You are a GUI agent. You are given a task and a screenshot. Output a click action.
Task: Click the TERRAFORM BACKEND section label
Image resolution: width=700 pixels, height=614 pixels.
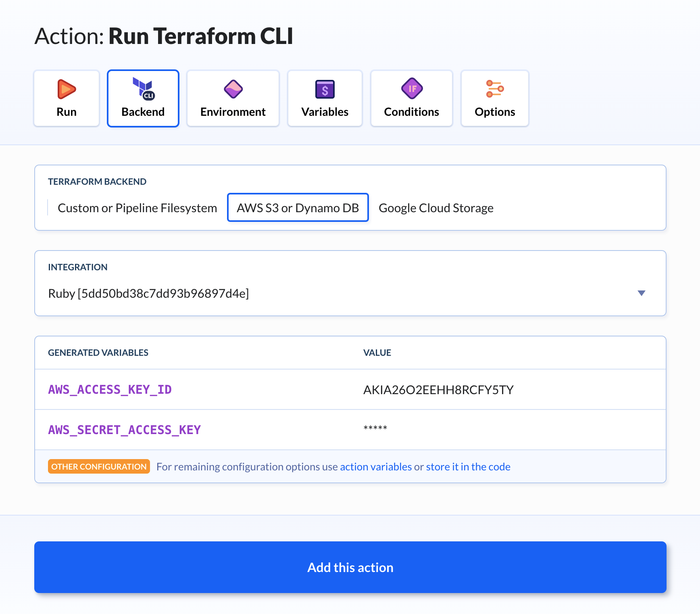[x=97, y=182]
